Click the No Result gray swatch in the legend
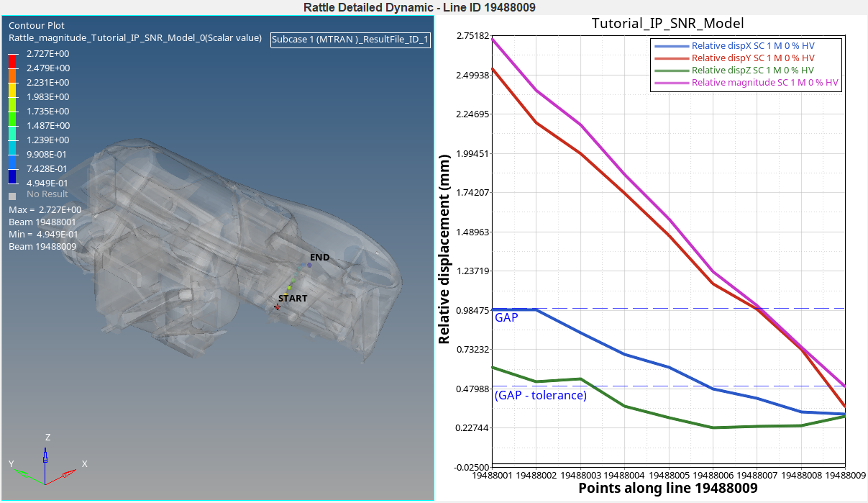This screenshot has height=503, width=868. coord(12,194)
